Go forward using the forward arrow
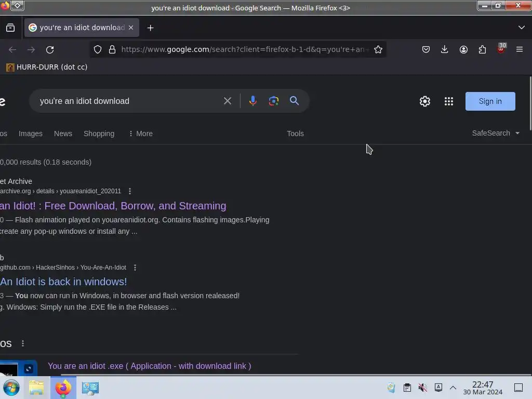This screenshot has width=532, height=399. [31, 49]
